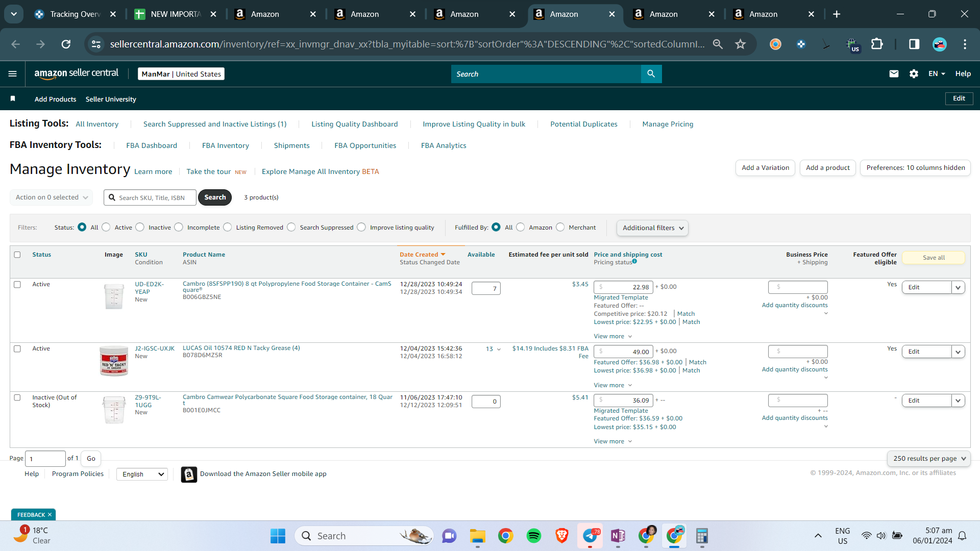Click the Go page button
Image resolution: width=980 pixels, height=551 pixels.
(91, 459)
